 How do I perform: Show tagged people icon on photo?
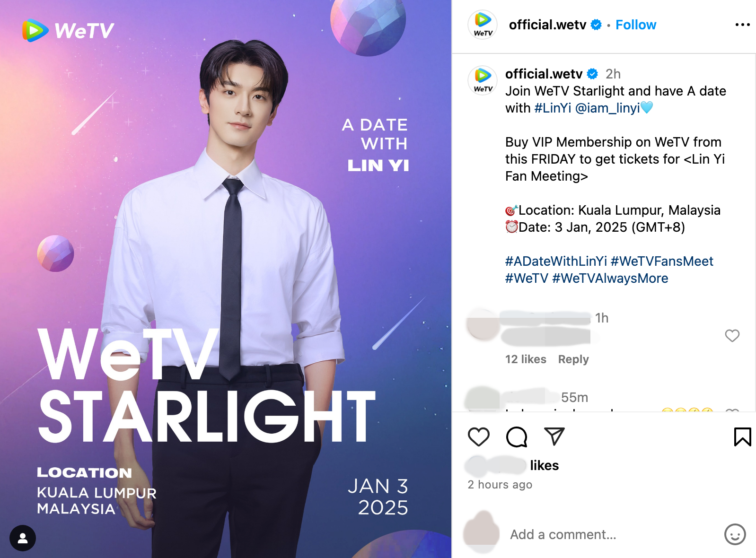click(x=23, y=538)
